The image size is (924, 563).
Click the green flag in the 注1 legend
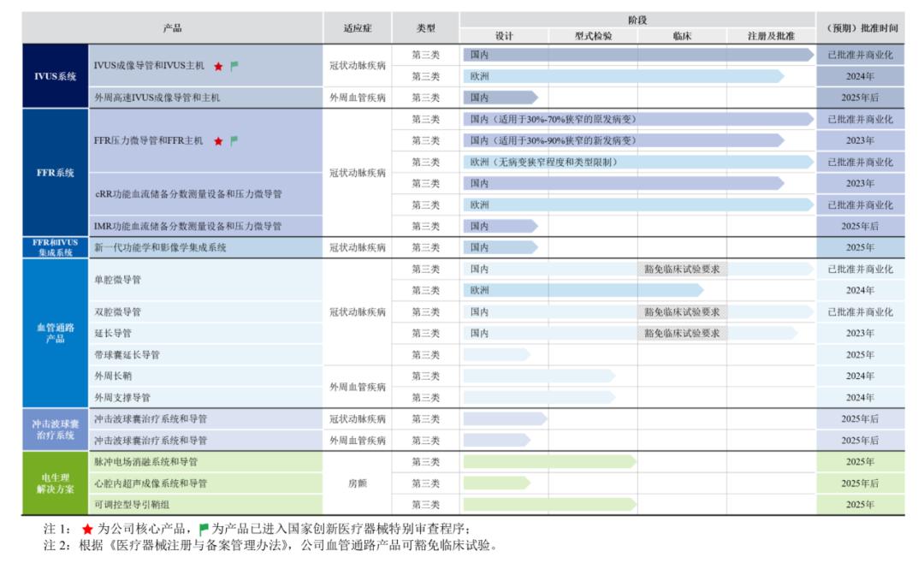(x=204, y=530)
